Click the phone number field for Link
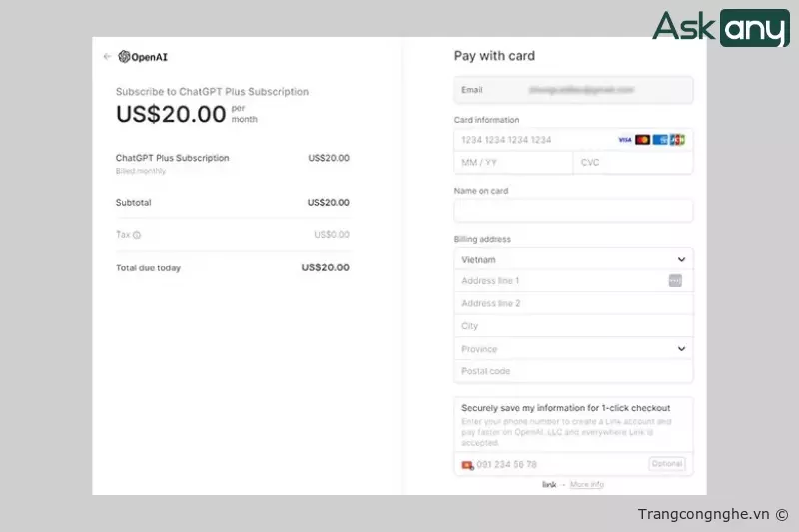Image resolution: width=799 pixels, height=532 pixels. click(x=554, y=465)
